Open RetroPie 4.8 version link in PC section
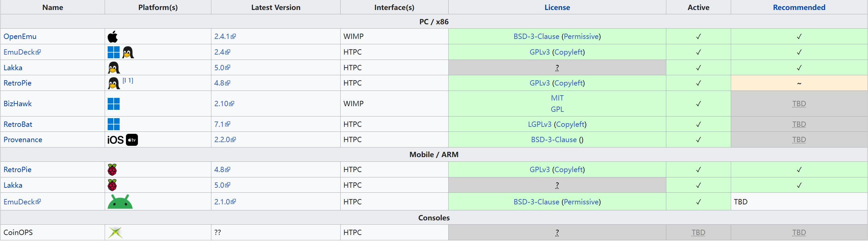This screenshot has height=241, width=868. click(x=222, y=83)
